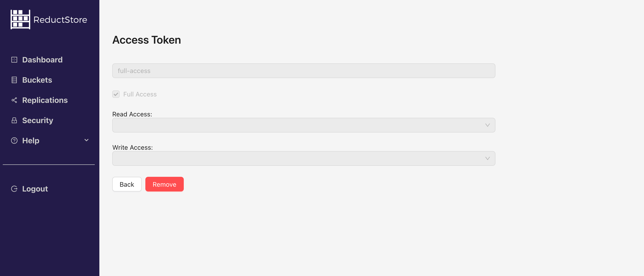Click the Help question mark icon
Image resolution: width=644 pixels, height=276 pixels.
[14, 141]
